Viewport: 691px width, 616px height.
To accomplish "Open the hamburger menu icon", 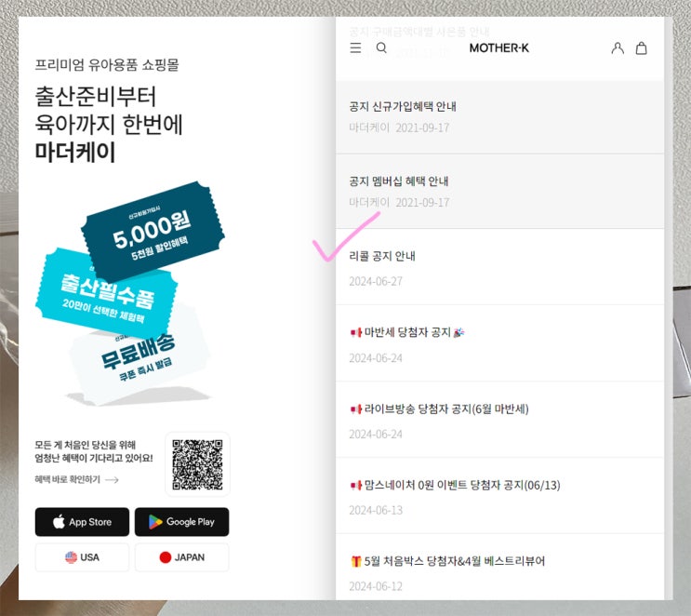I will coord(355,47).
